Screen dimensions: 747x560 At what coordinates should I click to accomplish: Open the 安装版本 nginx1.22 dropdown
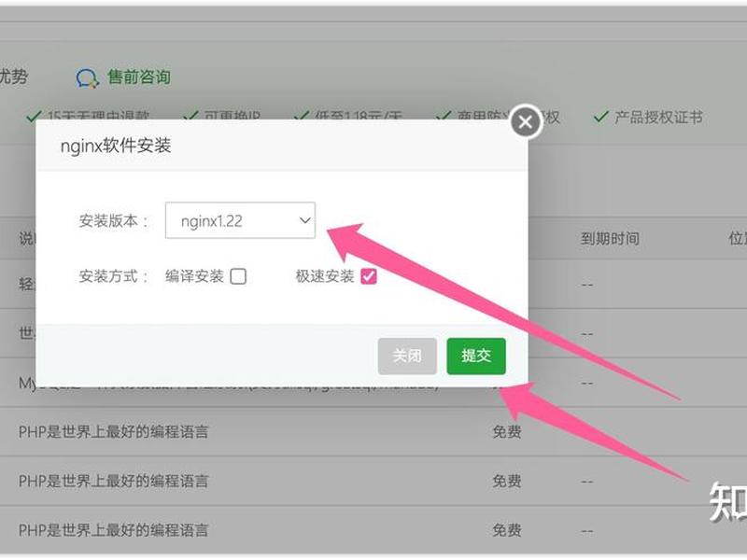240,220
